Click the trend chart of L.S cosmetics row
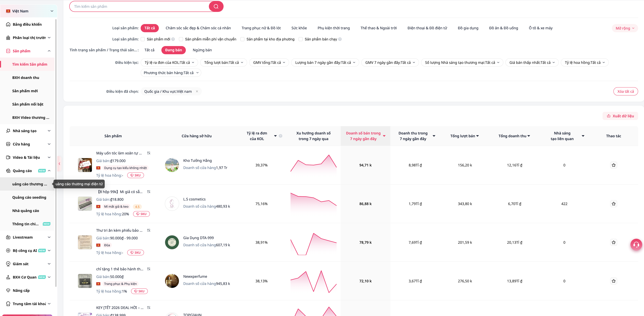 click(313, 203)
